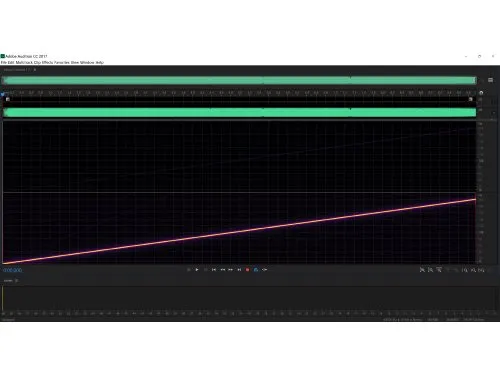
Task: Click the current time display field
Action: (x=13, y=270)
